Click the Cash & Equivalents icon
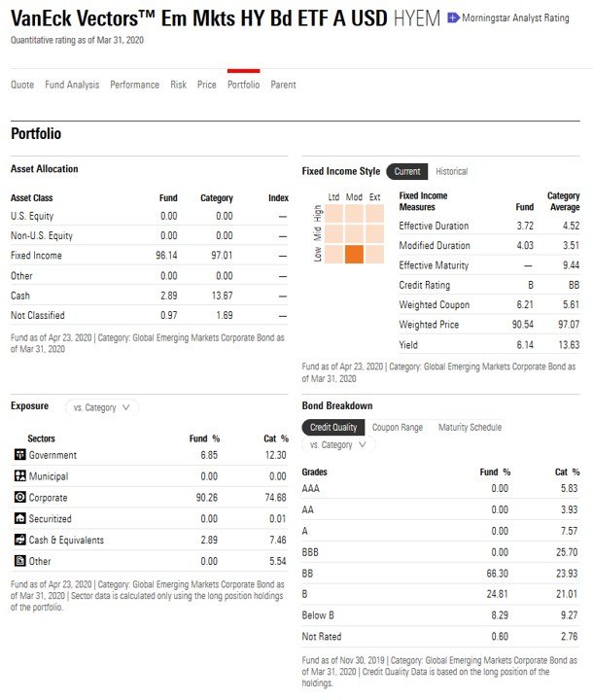Image resolution: width=593 pixels, height=700 pixels. tap(19, 540)
